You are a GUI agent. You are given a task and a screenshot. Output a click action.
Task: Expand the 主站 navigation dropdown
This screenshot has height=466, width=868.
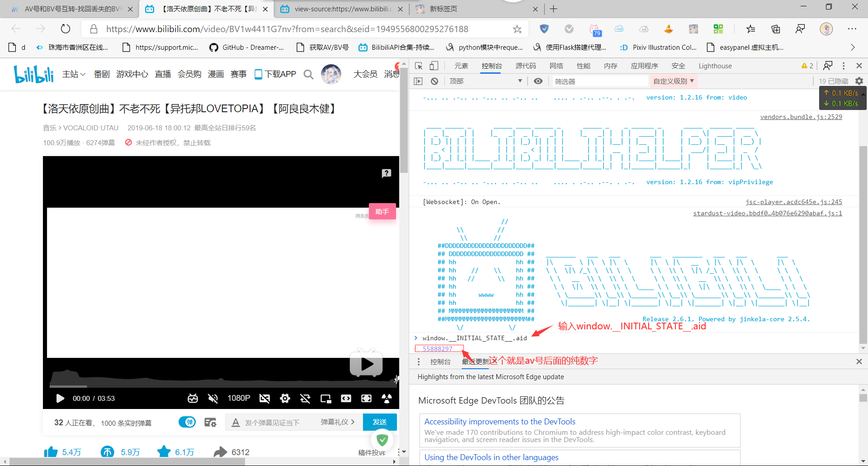(74, 74)
